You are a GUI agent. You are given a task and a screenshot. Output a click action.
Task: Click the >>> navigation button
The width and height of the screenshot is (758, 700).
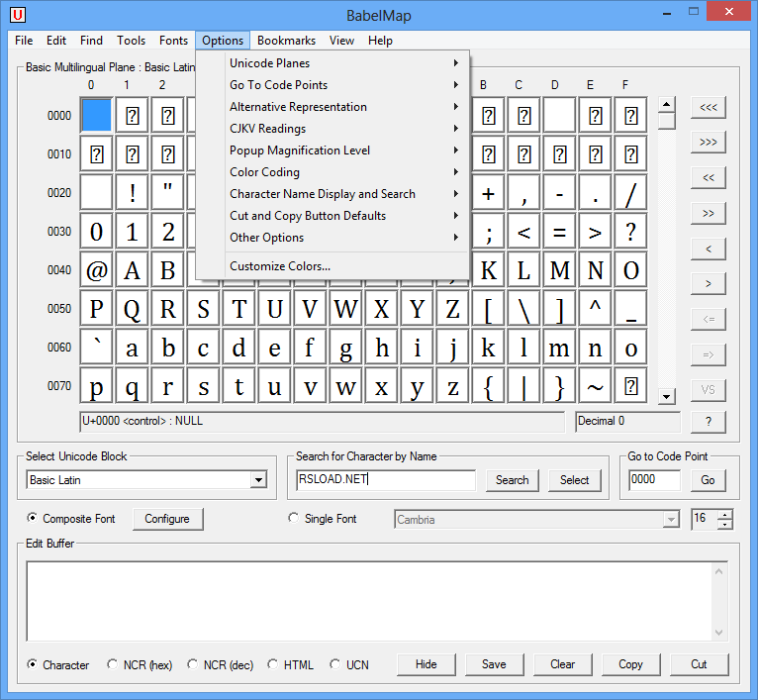pos(709,143)
